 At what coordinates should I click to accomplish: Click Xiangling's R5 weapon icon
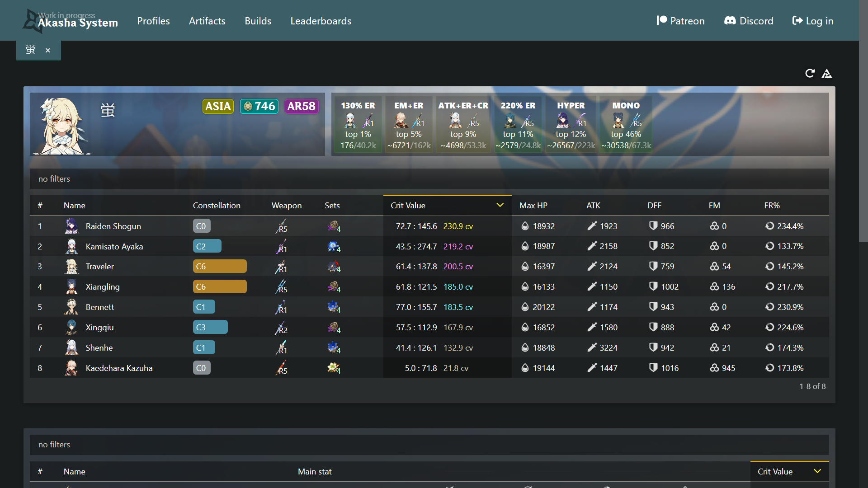point(281,286)
